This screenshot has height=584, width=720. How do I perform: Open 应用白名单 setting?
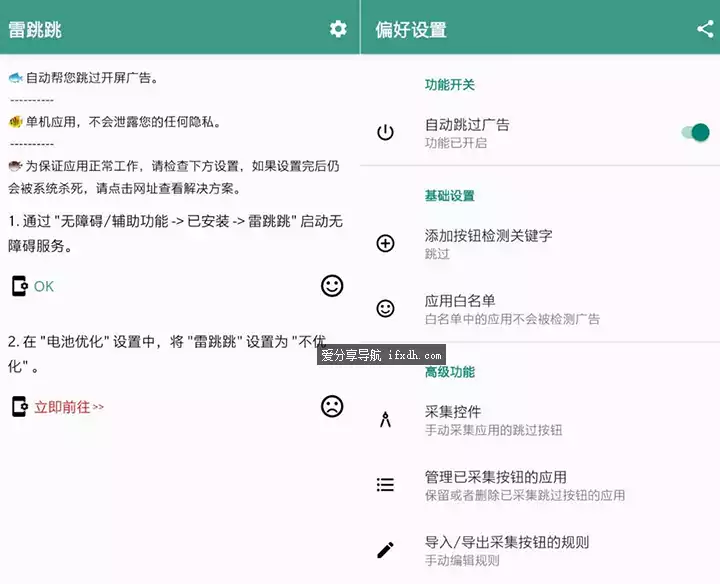pyautogui.click(x=540, y=309)
